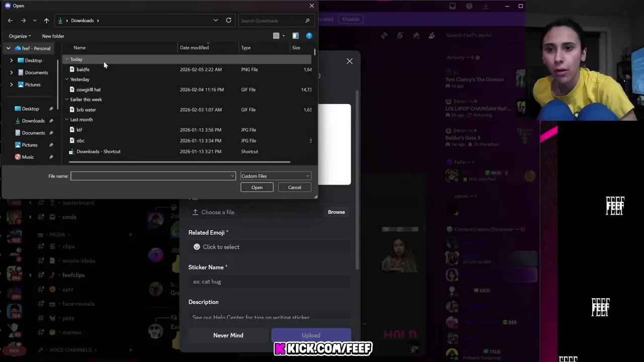Select the brb water GIF file

point(86,110)
